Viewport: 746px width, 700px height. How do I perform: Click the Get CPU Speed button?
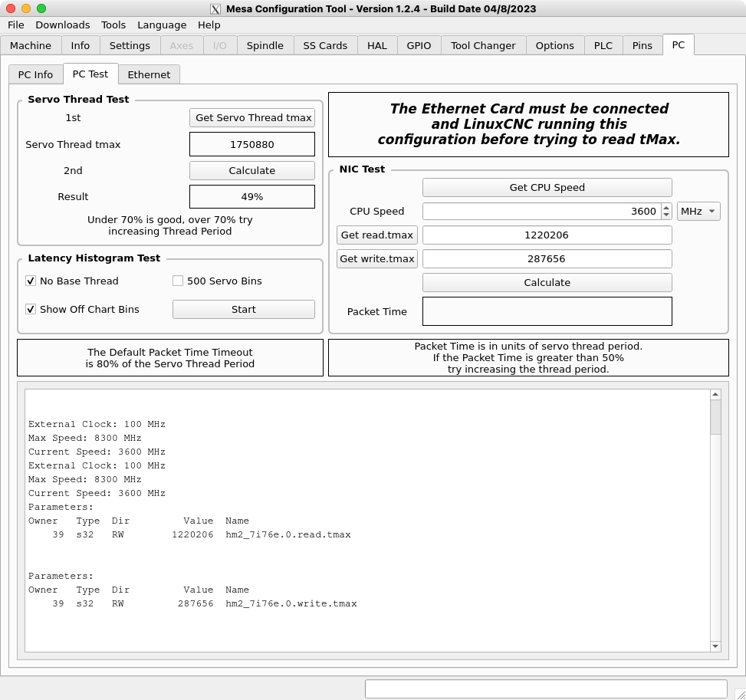[x=546, y=187]
